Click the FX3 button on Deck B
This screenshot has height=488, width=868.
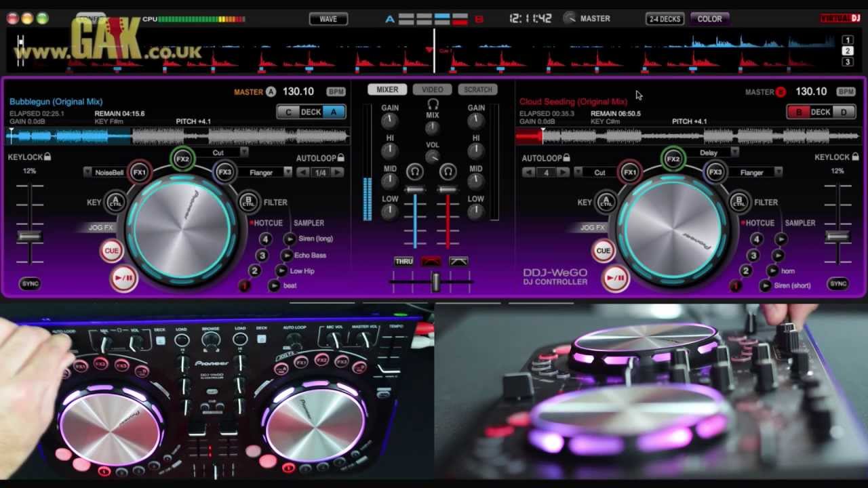pyautogui.click(x=717, y=171)
